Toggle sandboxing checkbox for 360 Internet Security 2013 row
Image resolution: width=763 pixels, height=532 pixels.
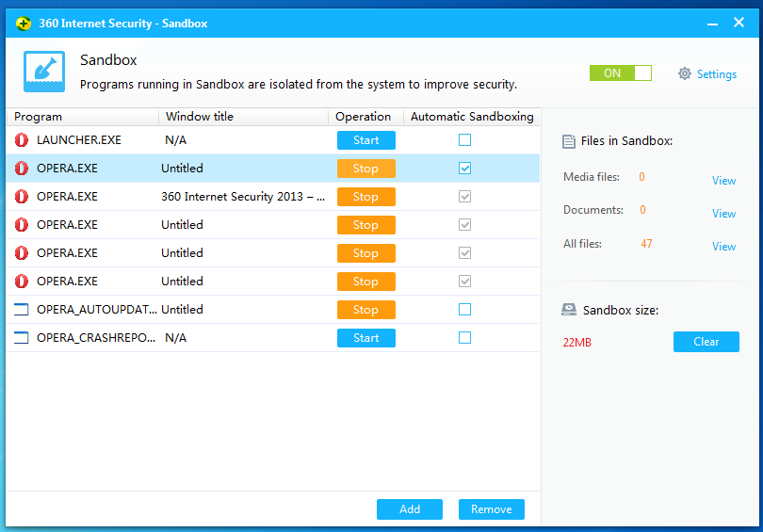464,197
